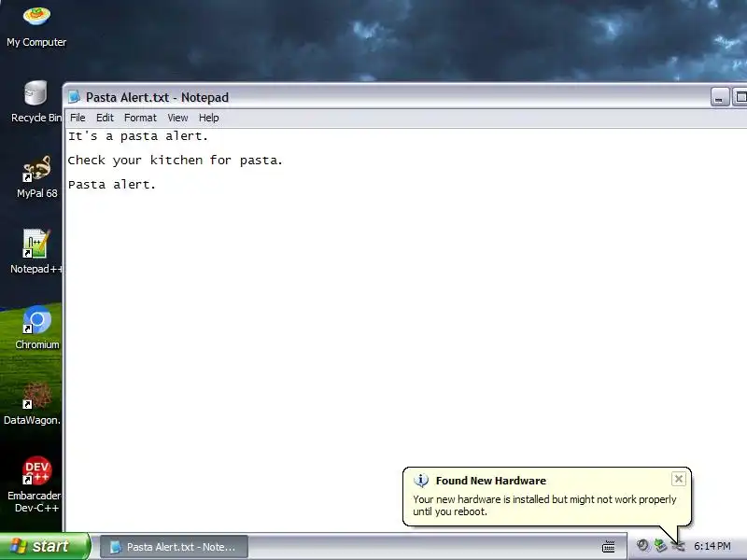Viewport: 747px width, 560px height.
Task: Select the MyPal 68 browser shortcut
Action: coord(36,176)
